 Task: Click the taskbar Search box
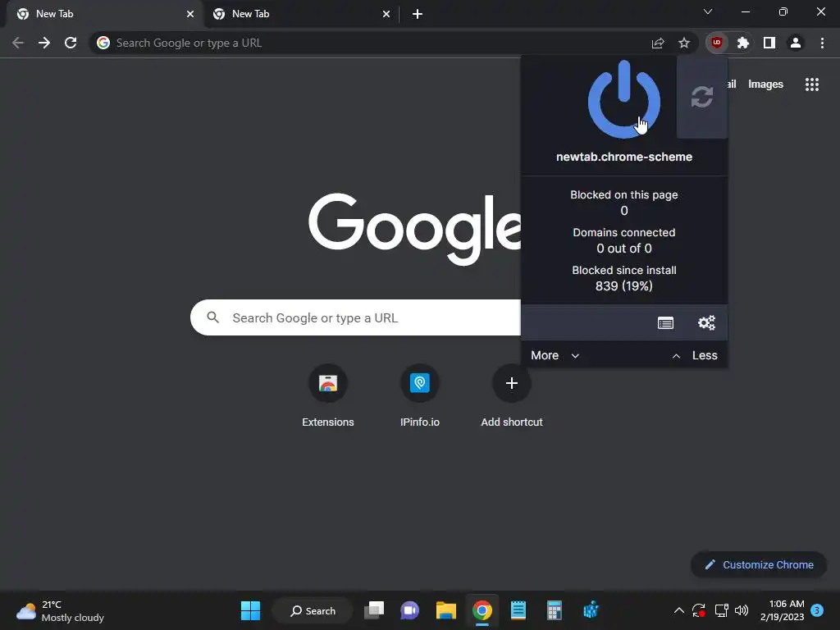(313, 610)
